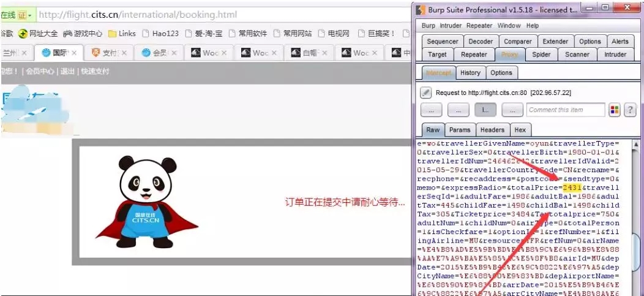Open the Intruder menu in menu bar
The width and height of the screenshot is (644, 296).
click(x=451, y=26)
